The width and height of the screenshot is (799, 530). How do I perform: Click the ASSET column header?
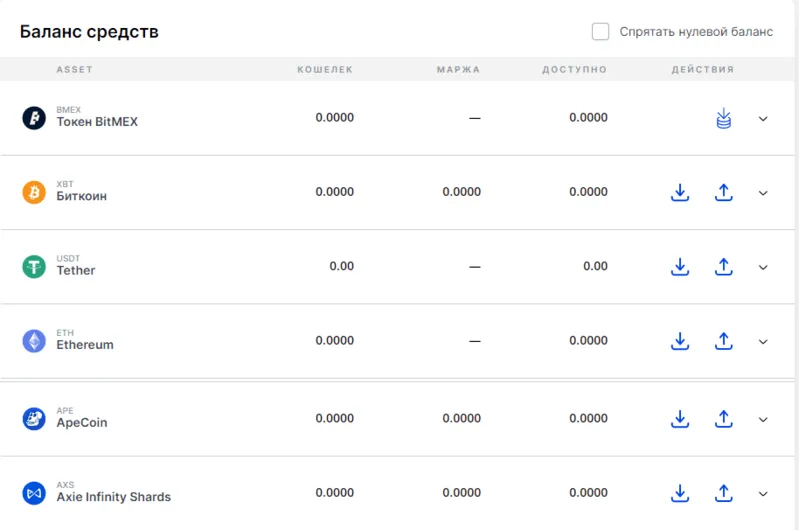point(74,69)
